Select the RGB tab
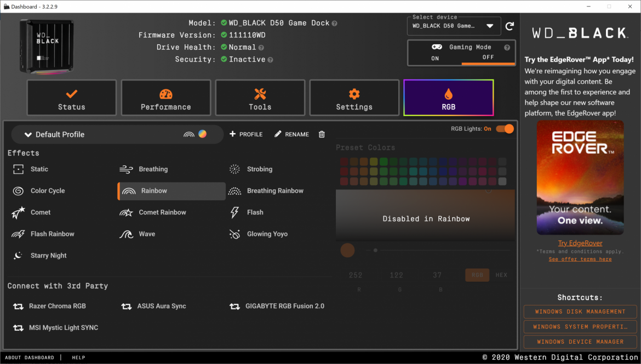 [x=449, y=98]
